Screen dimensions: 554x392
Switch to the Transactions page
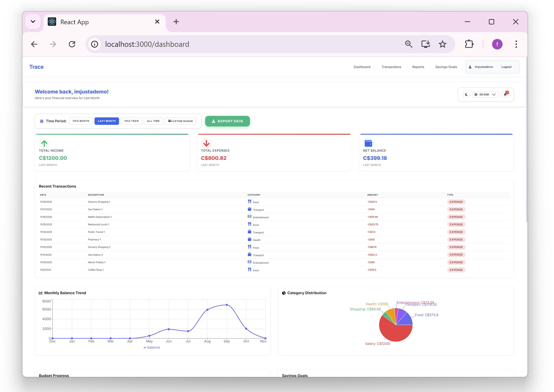391,67
